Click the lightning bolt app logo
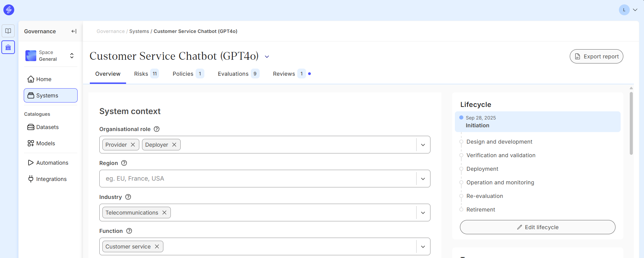Screen dimensions: 644x258 tap(9, 10)
